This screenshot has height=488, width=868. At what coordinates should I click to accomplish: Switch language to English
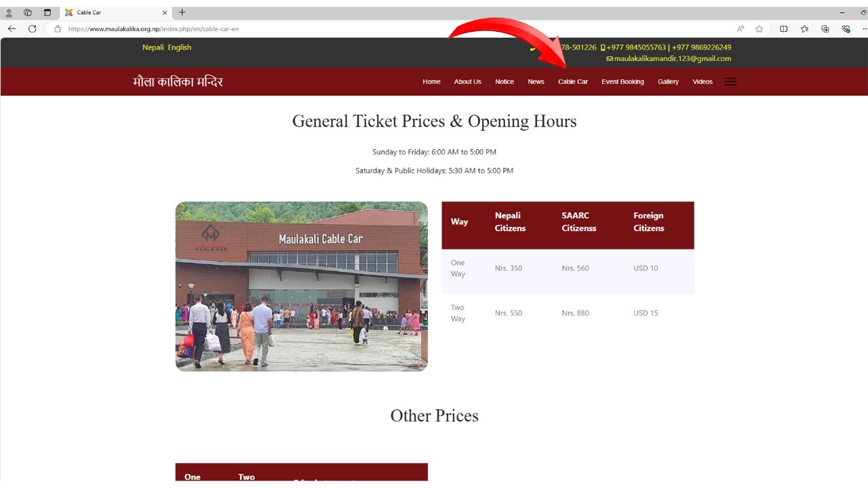(180, 47)
